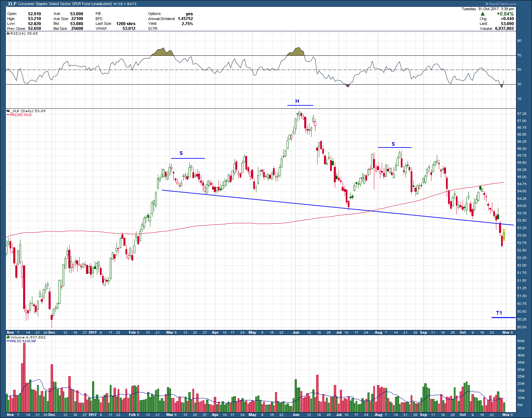The height and width of the screenshot is (418, 532).
Task: Click the Bid value 53.080
Action: [x=76, y=23]
